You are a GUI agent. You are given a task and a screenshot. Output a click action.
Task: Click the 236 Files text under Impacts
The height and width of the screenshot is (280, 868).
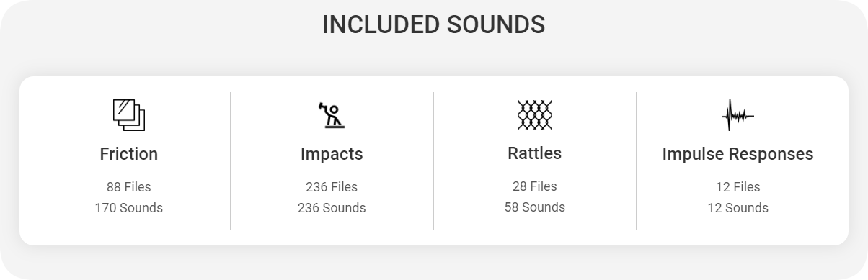coord(332,187)
